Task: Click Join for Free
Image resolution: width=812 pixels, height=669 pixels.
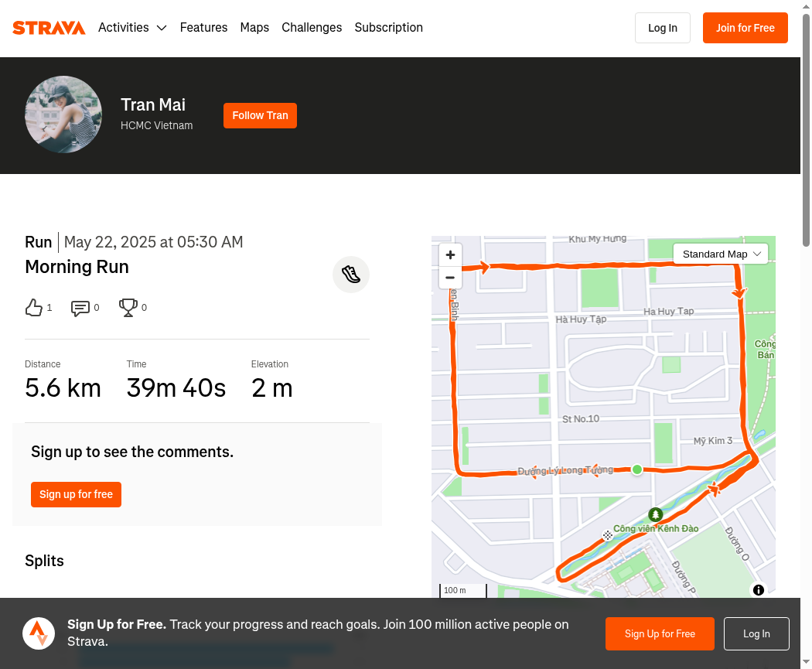Action: coord(745,28)
